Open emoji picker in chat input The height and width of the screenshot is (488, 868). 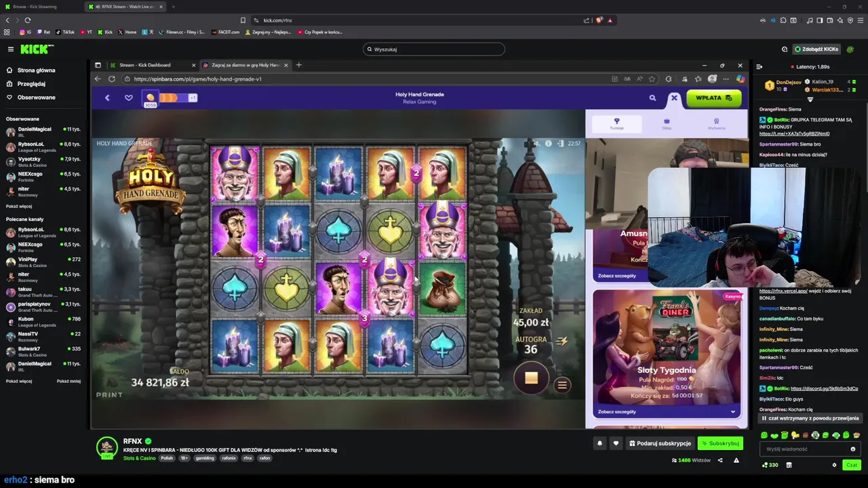(853, 449)
